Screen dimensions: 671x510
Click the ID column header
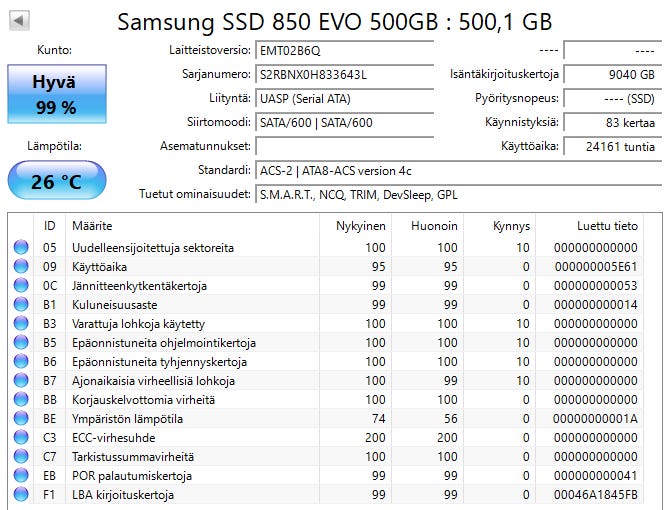(50, 225)
